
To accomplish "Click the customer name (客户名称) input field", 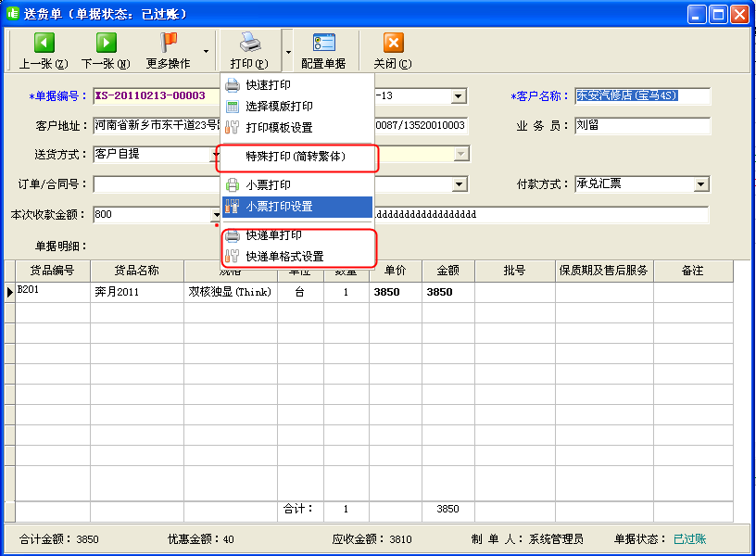I will pos(642,96).
